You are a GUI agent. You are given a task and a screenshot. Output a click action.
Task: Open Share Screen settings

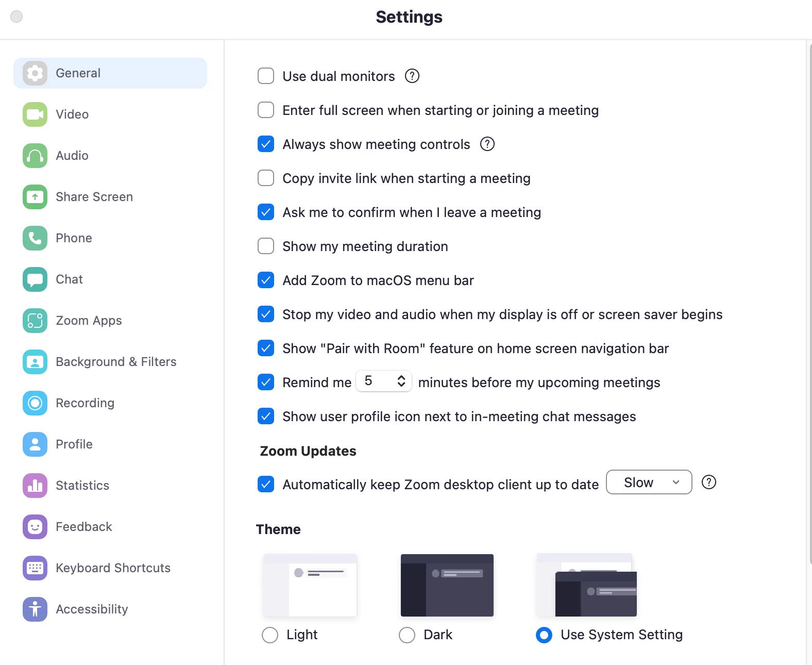[110, 197]
